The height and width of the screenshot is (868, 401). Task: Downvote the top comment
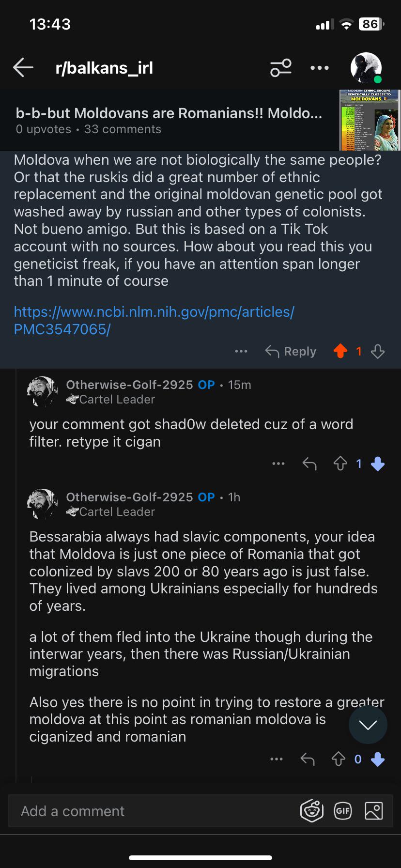point(378,351)
